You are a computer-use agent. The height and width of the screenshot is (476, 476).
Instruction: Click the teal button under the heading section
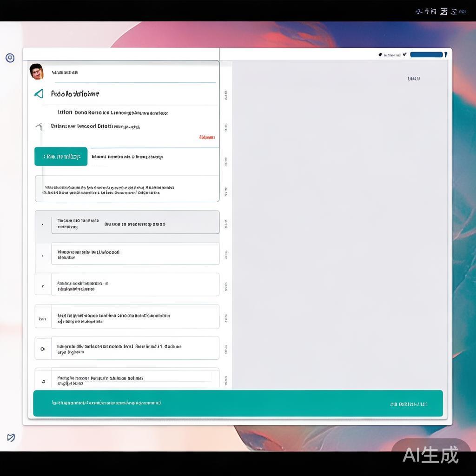[x=61, y=157]
